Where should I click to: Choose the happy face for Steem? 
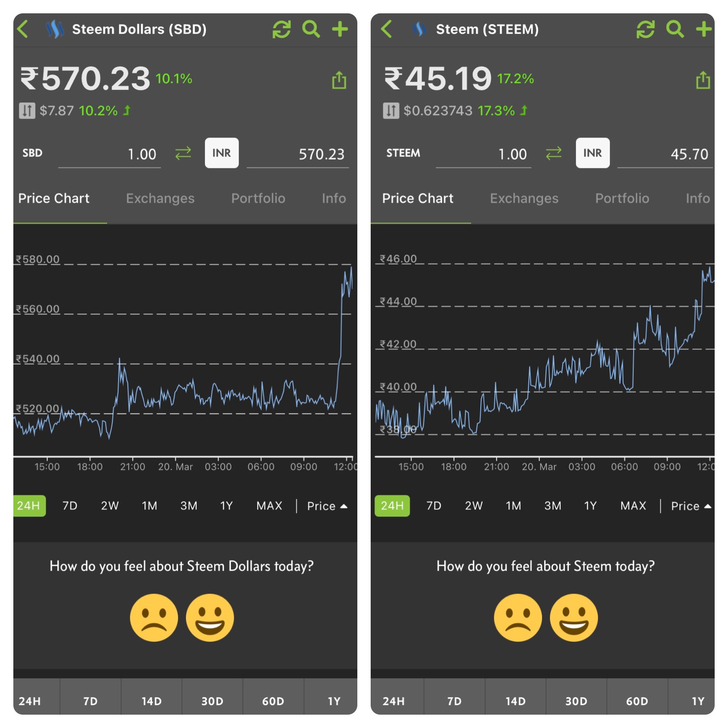point(574,617)
